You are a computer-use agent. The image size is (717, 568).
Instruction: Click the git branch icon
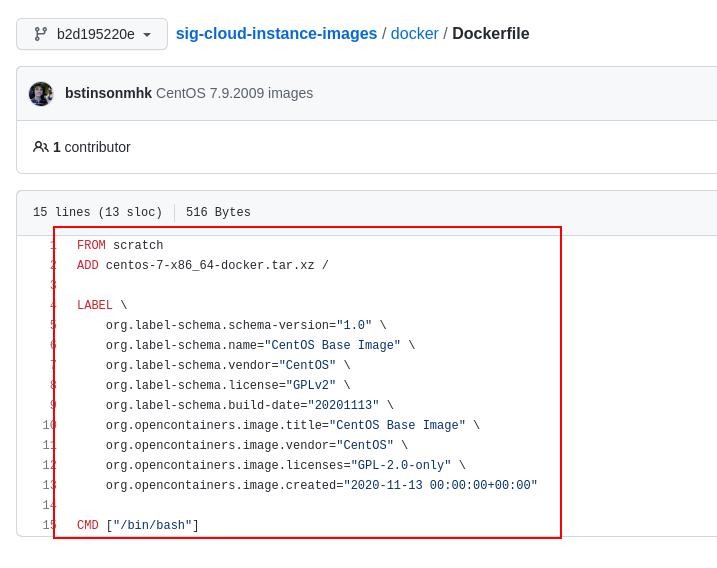[x=41, y=34]
